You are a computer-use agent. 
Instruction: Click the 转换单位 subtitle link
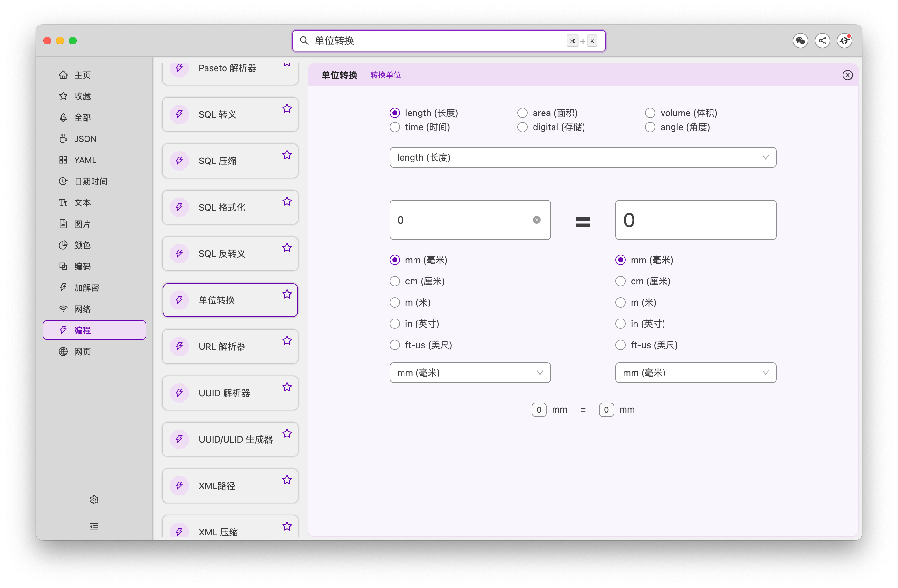(x=385, y=75)
